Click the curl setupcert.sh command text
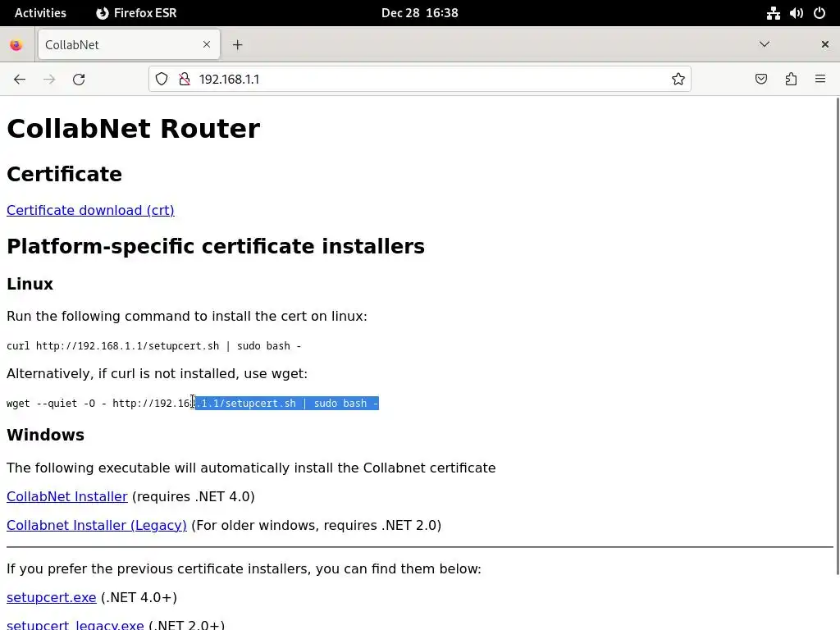 (153, 346)
